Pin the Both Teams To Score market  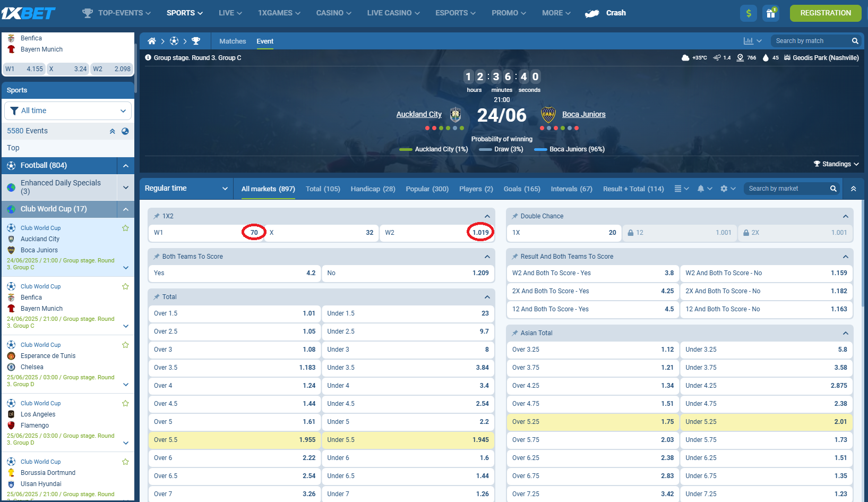157,257
